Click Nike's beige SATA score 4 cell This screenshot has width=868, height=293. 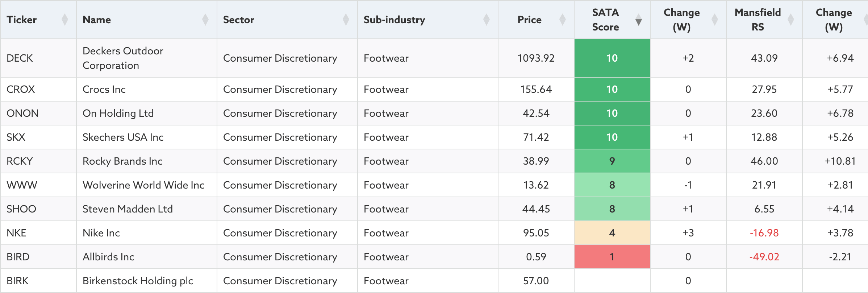pyautogui.click(x=612, y=233)
